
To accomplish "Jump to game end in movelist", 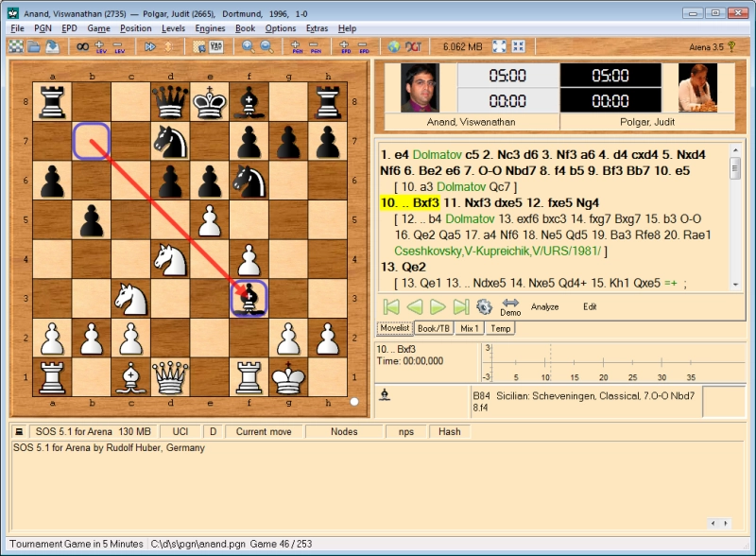I will tap(461, 307).
